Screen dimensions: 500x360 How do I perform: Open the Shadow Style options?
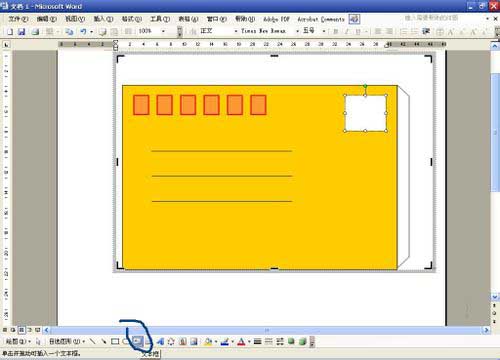click(x=291, y=341)
